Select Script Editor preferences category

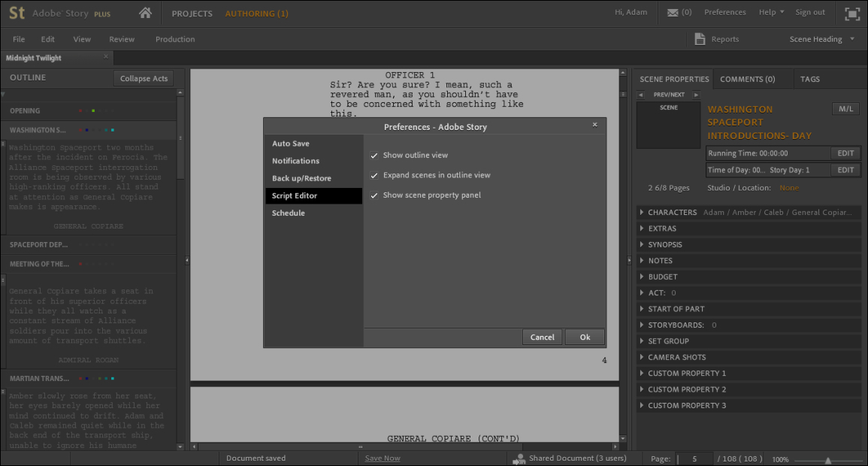click(x=313, y=195)
